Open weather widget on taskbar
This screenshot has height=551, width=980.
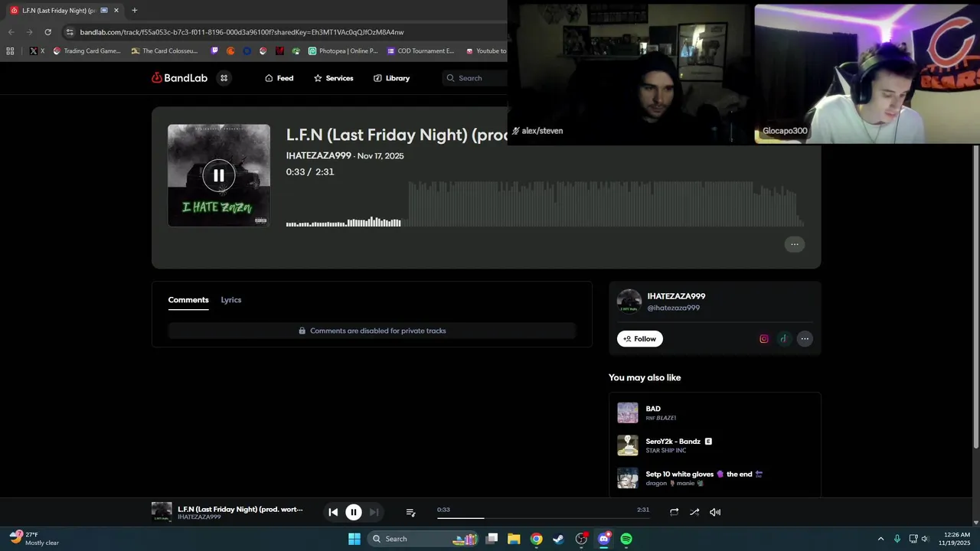[35, 539]
